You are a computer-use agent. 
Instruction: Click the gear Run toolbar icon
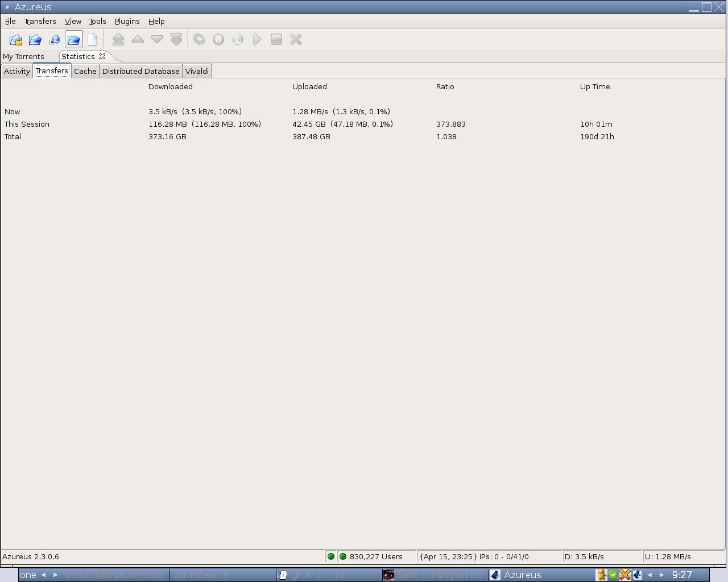(x=199, y=40)
